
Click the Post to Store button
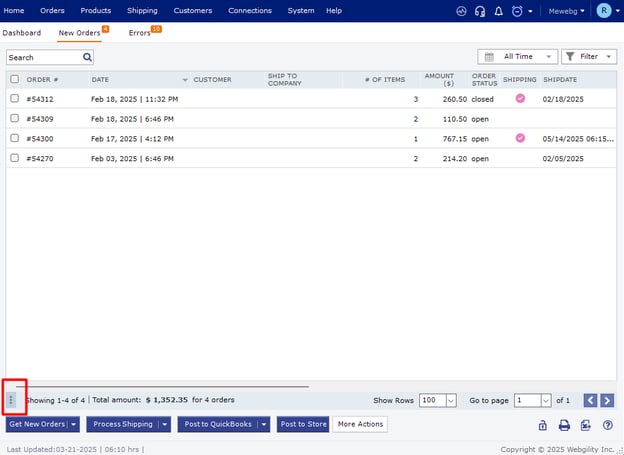(303, 424)
